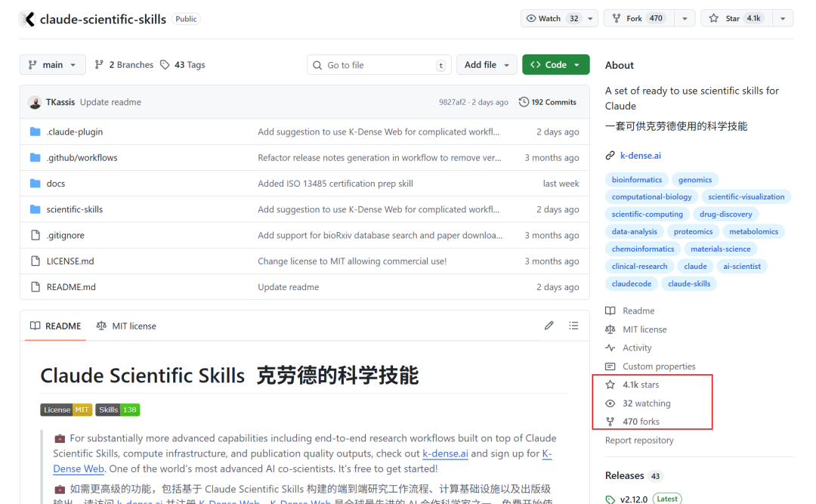Screen dimensions: 816x504
Task: Click the star icon beside 4.1k stars
Action: tap(610, 385)
